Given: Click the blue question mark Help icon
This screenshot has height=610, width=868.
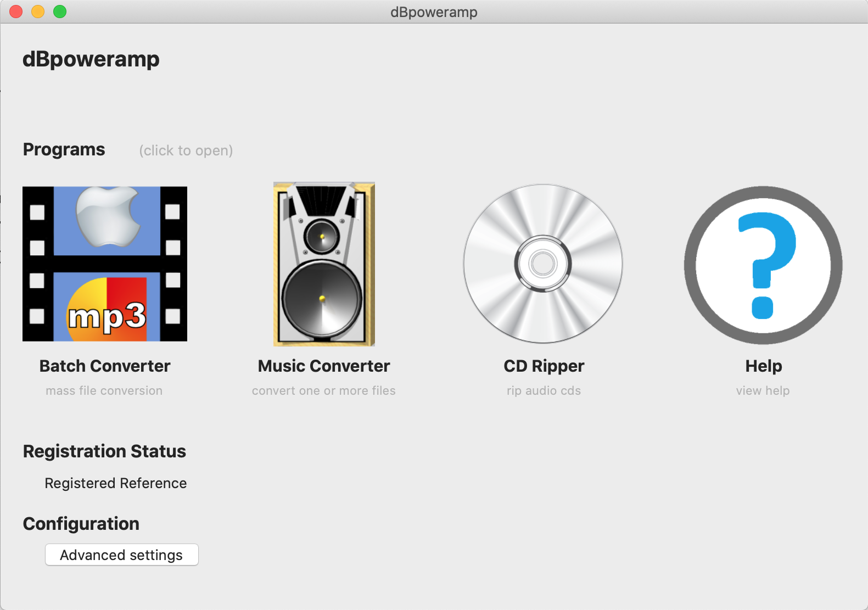Looking at the screenshot, I should [763, 265].
